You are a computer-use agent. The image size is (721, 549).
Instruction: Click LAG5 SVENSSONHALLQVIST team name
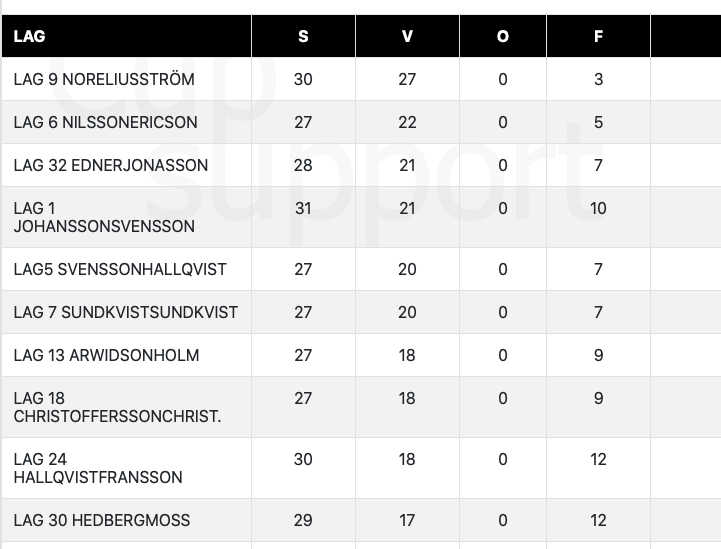pos(120,269)
